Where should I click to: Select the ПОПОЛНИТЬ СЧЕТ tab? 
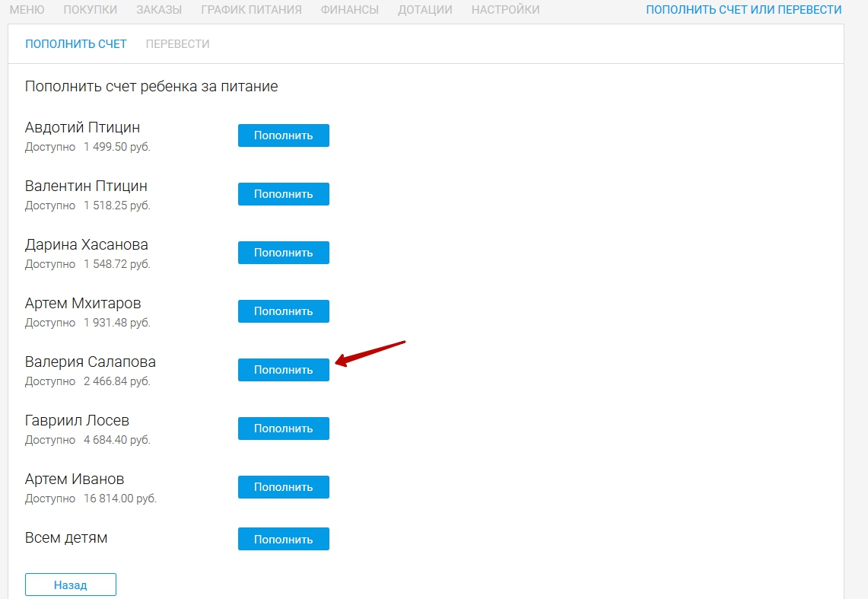point(76,43)
